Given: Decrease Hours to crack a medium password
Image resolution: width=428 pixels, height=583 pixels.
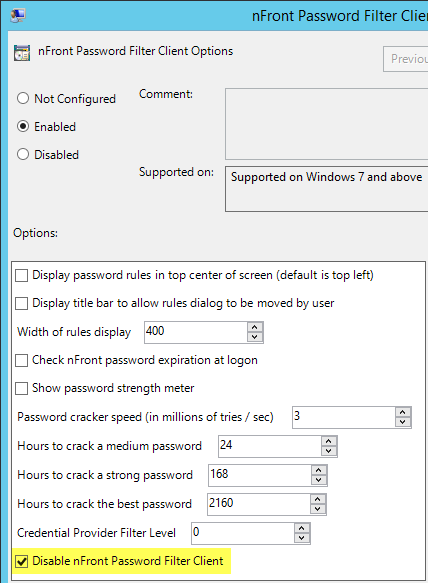Looking at the screenshot, I should [x=329, y=451].
